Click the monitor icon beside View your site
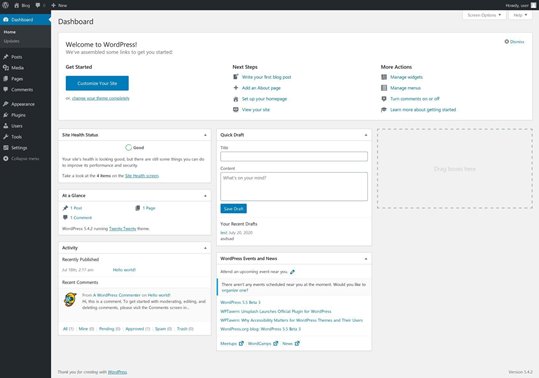Image resolution: width=539 pixels, height=378 pixels. coord(235,110)
